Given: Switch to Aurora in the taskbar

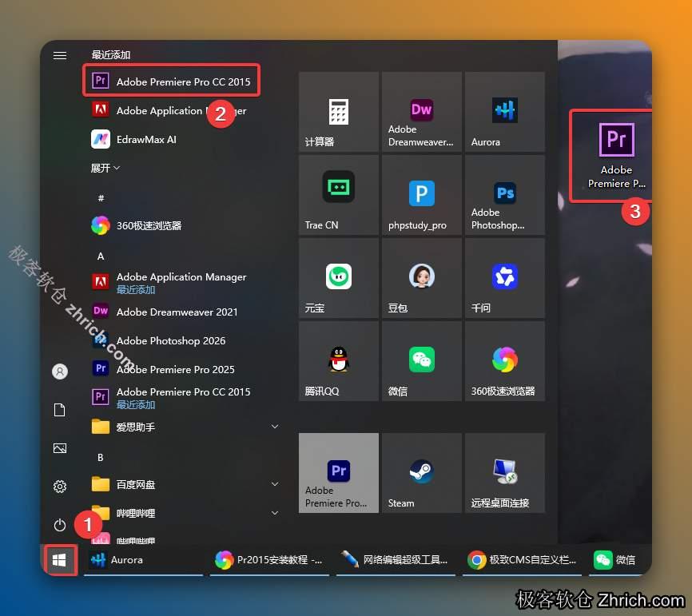Looking at the screenshot, I should 143,560.
